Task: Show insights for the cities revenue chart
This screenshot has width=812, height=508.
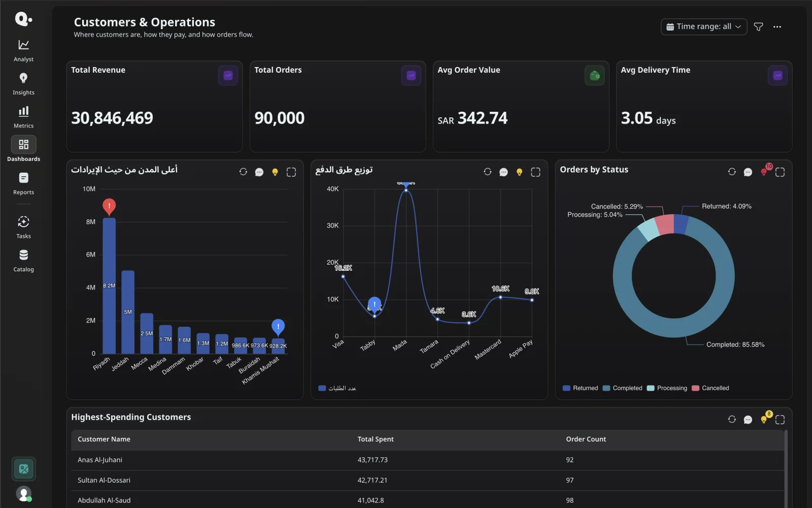Action: [275, 172]
